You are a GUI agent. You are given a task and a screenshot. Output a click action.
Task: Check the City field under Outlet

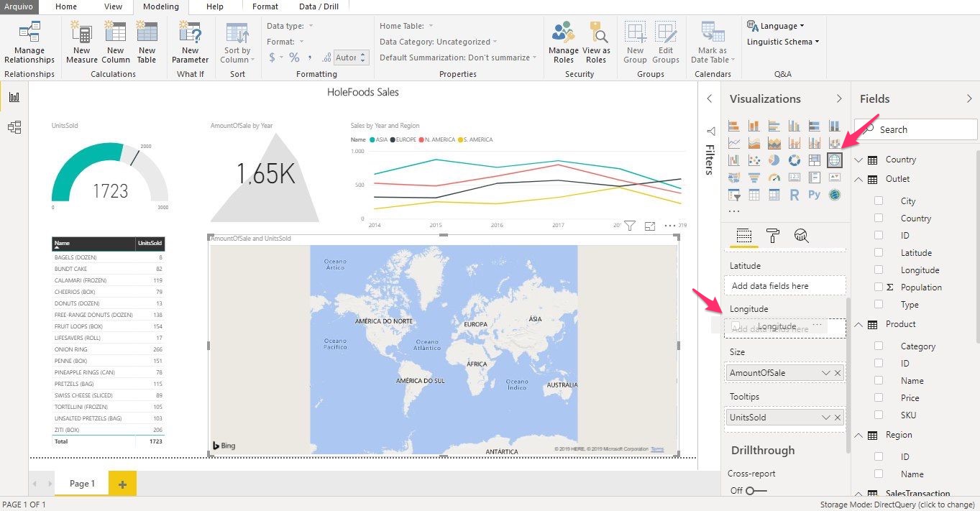click(879, 201)
